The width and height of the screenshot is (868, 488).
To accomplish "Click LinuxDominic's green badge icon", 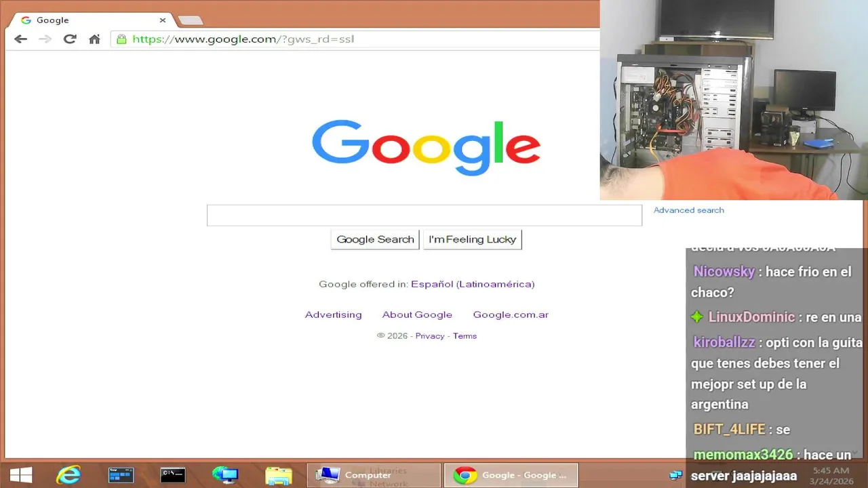I will pos(697,317).
